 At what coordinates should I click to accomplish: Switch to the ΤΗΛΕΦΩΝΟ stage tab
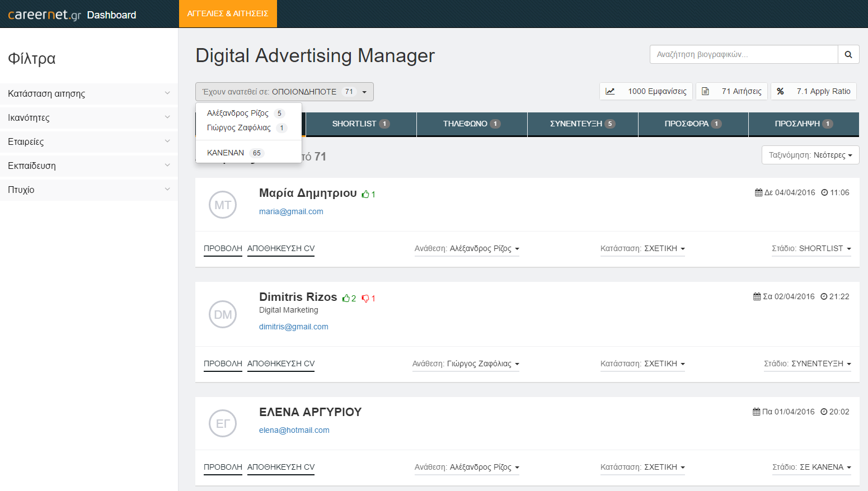coord(472,124)
